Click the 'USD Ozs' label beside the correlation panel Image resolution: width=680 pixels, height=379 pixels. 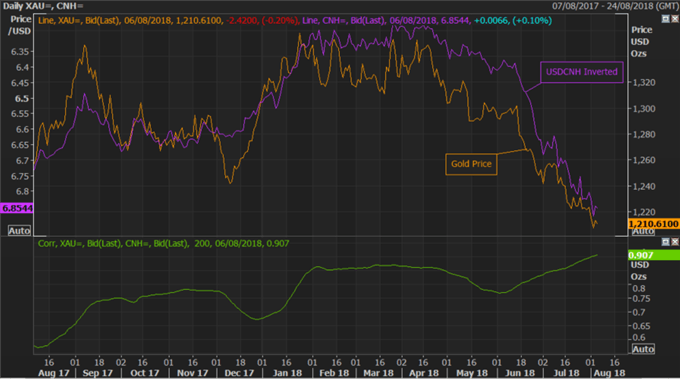[x=639, y=271]
